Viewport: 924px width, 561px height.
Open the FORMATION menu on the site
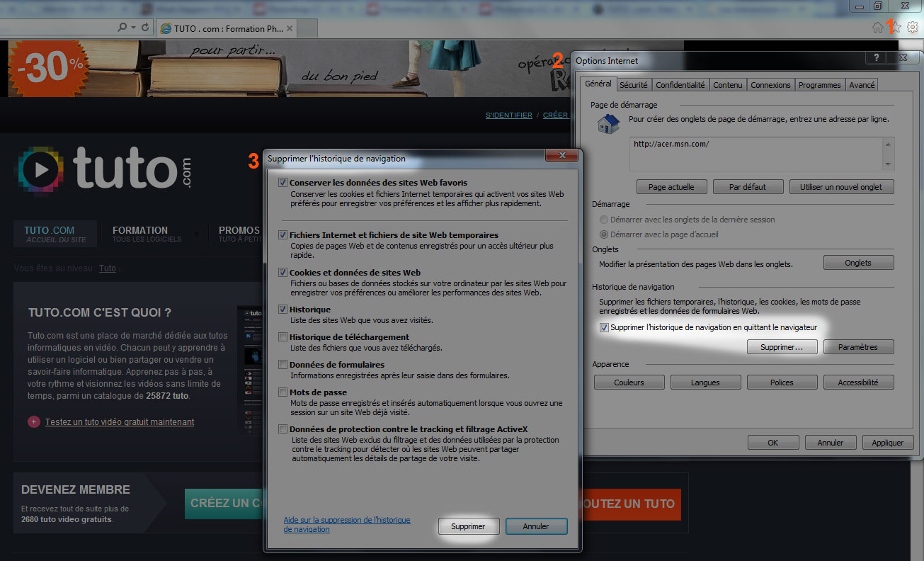coord(140,230)
